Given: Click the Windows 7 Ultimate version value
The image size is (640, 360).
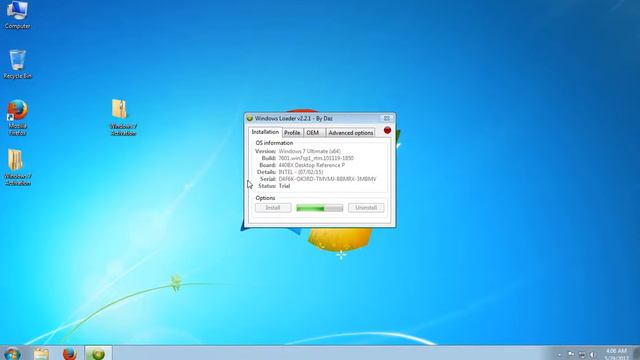Looking at the screenshot, I should click(x=309, y=151).
